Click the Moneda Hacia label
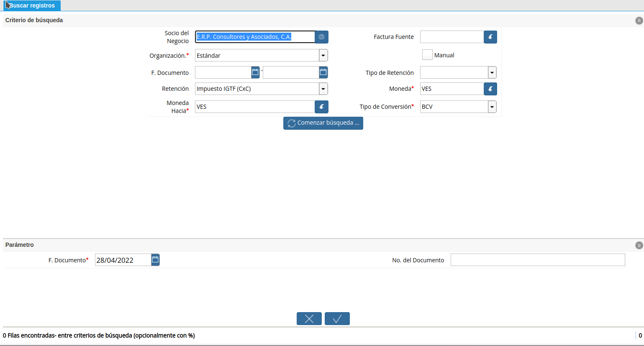Screen dimensions: 644x346 tap(178, 107)
